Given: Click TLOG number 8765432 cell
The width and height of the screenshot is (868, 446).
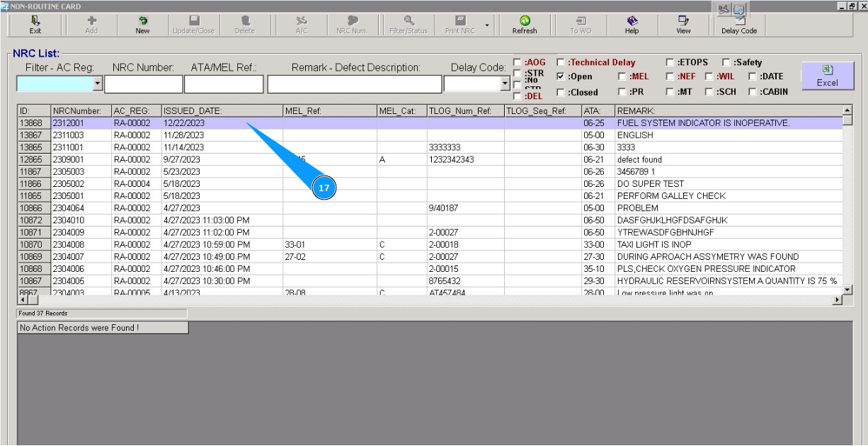Looking at the screenshot, I should coord(465,281).
